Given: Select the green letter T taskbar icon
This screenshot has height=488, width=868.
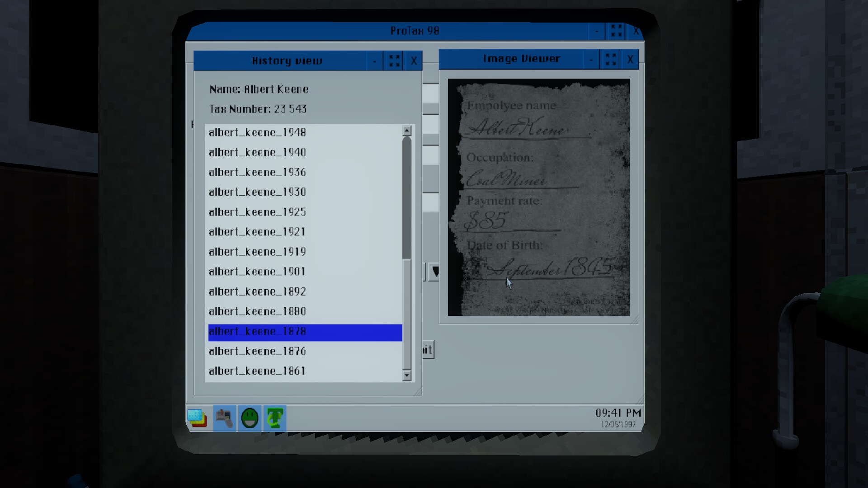Looking at the screenshot, I should coord(275,418).
